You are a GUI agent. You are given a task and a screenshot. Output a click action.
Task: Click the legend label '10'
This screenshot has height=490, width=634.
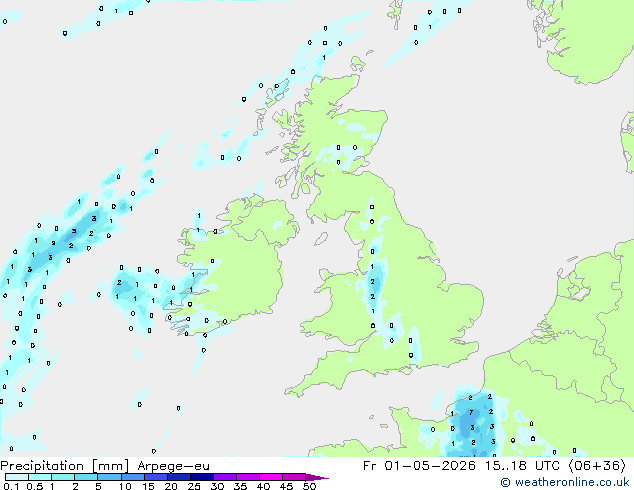click(125, 486)
